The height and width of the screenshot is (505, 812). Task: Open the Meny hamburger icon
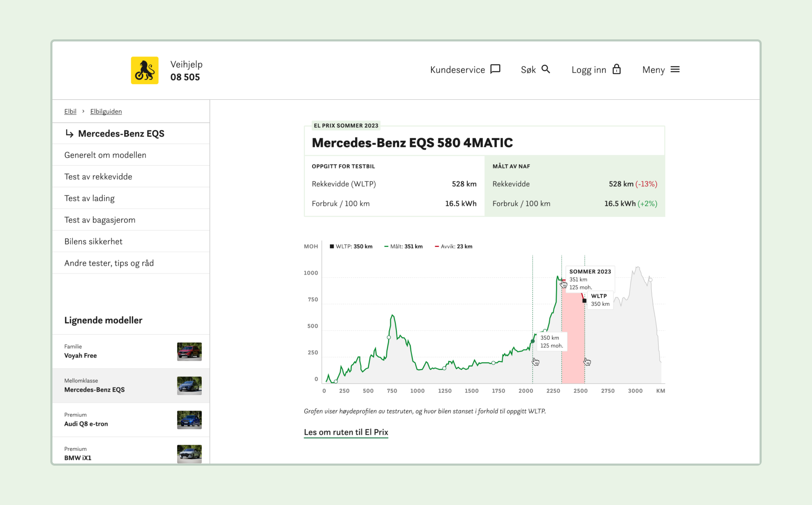coord(675,69)
